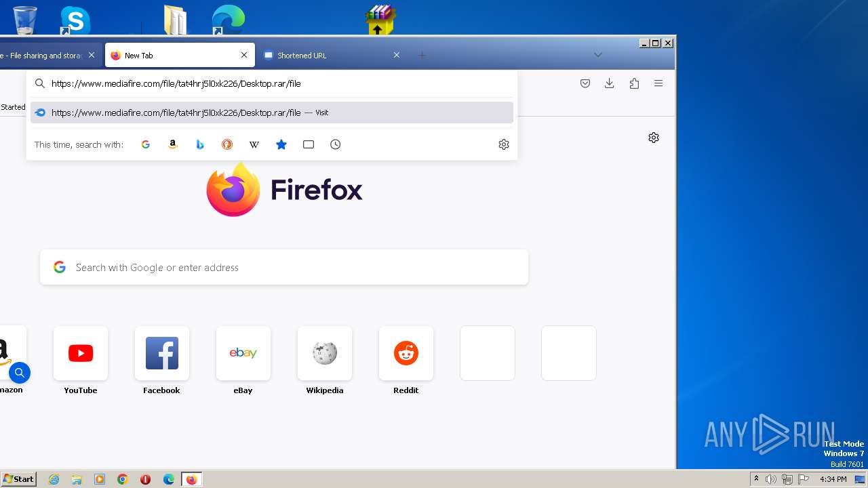Open the Windows Start menu

pos(19,479)
